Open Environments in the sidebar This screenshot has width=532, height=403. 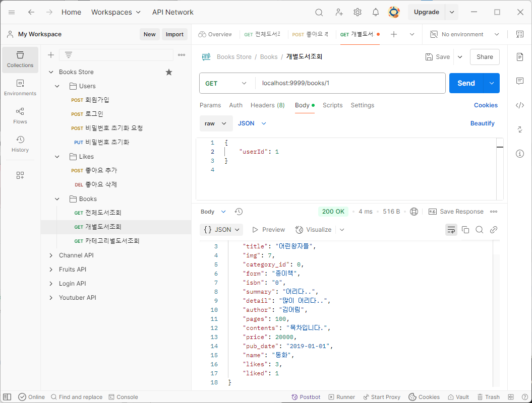20,88
